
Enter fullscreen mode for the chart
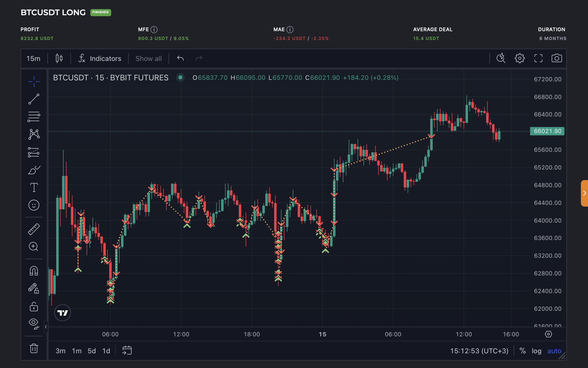click(538, 58)
